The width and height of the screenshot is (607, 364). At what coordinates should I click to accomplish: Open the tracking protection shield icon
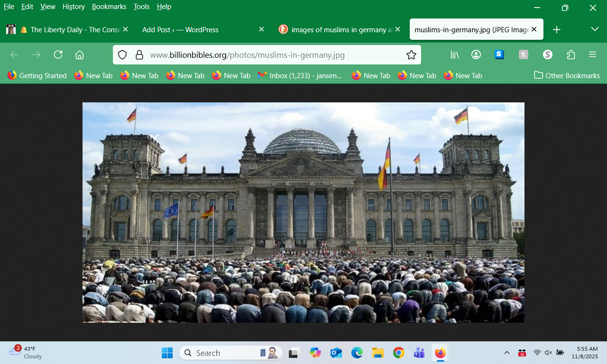122,55
